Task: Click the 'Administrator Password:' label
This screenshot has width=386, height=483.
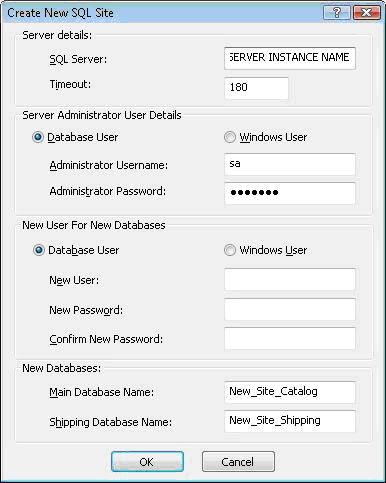Action: pyautogui.click(x=108, y=191)
